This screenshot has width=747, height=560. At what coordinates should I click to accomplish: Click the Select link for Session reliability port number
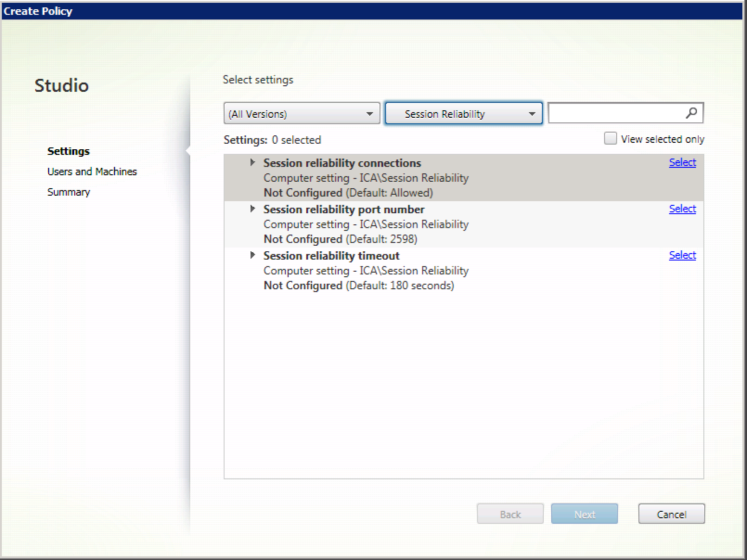pos(682,209)
